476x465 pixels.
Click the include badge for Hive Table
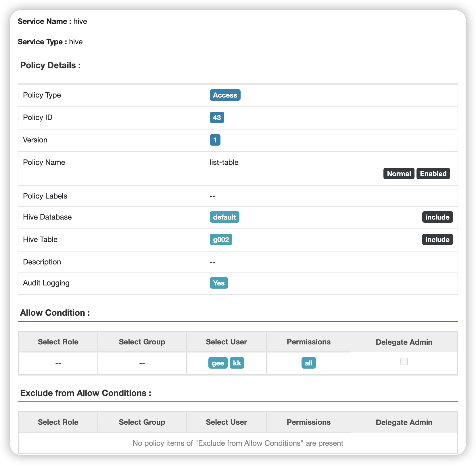pyautogui.click(x=437, y=240)
